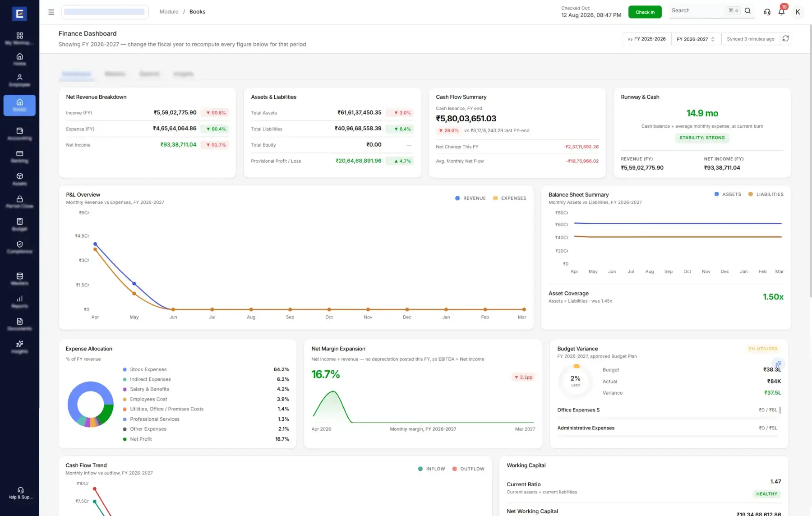Click the Budget Variance list scrollbar
The width and height of the screenshot is (812, 516).
[780, 410]
